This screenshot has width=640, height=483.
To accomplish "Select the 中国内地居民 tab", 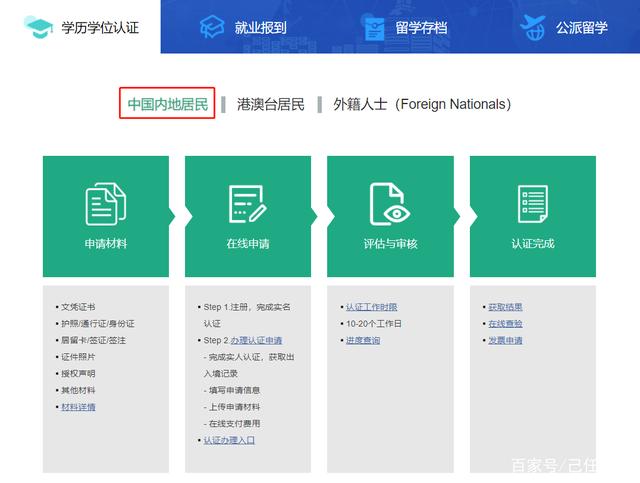I will click(167, 104).
